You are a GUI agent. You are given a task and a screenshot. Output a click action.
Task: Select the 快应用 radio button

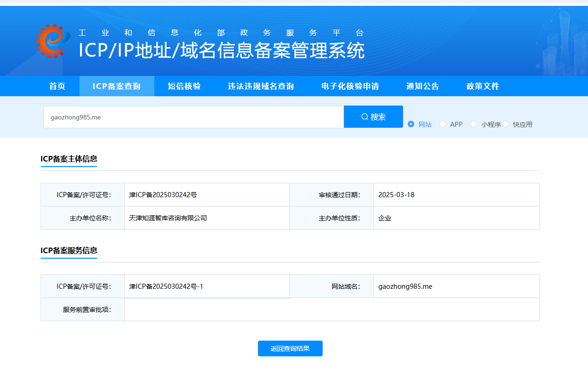505,124
